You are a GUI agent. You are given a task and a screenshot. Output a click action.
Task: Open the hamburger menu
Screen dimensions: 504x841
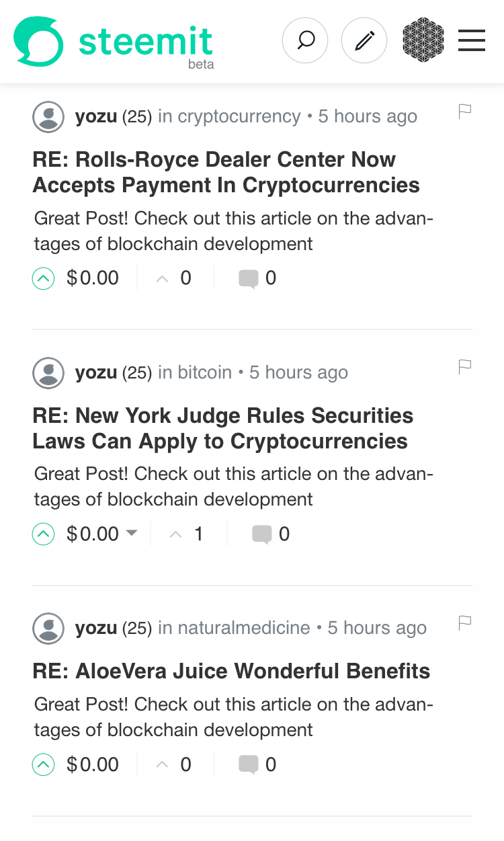(472, 40)
